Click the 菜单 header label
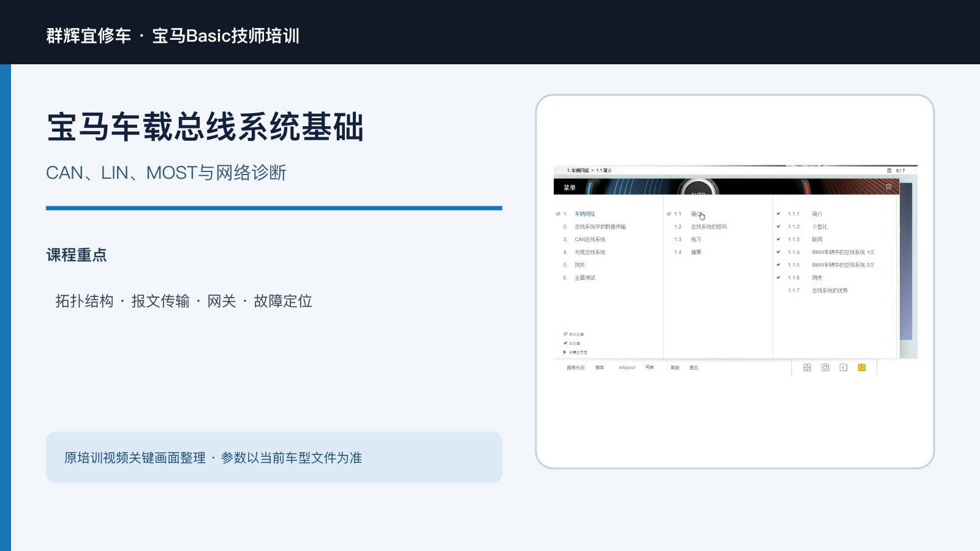The height and width of the screenshot is (551, 980). (570, 188)
